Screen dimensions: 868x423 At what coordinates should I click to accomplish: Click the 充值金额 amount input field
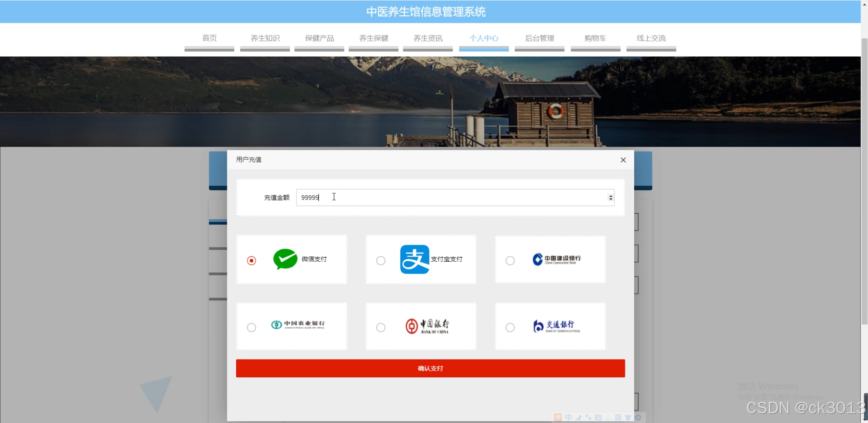pos(455,198)
